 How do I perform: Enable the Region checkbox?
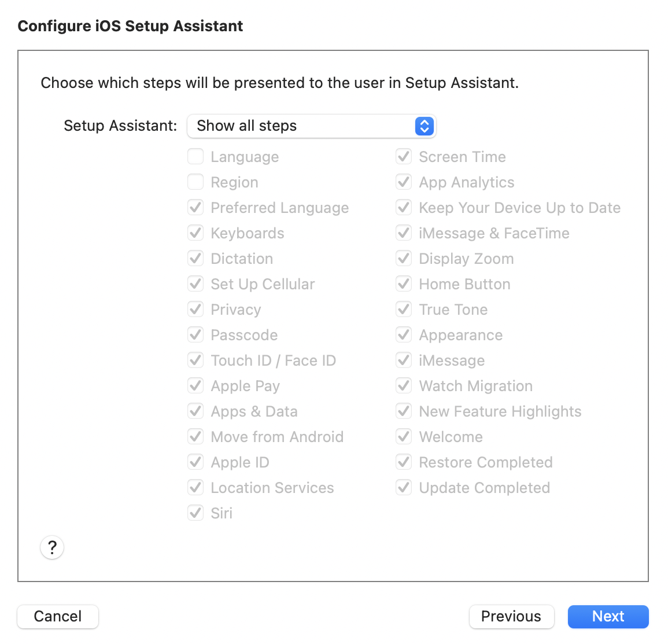195,182
